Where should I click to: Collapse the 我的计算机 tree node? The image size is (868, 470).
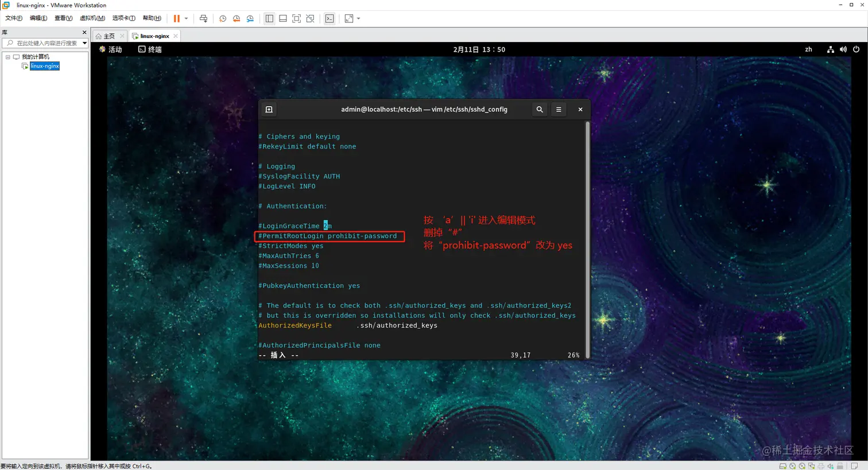tap(7, 57)
